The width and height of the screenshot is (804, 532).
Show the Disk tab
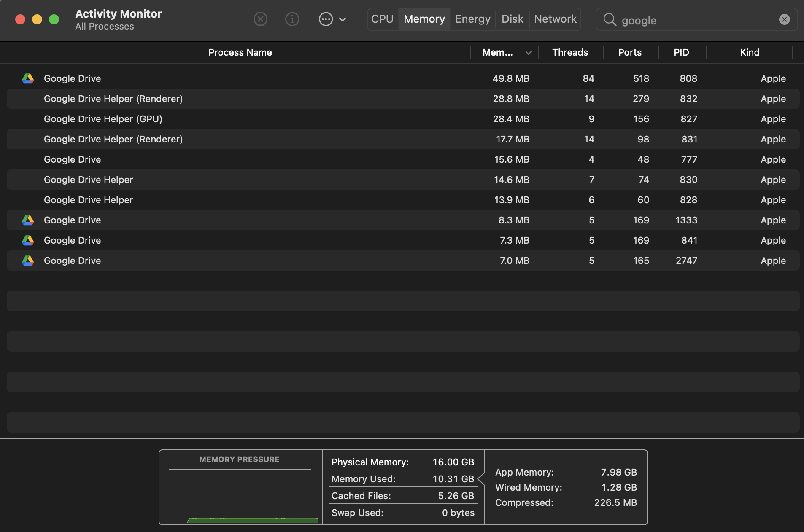tap(513, 19)
